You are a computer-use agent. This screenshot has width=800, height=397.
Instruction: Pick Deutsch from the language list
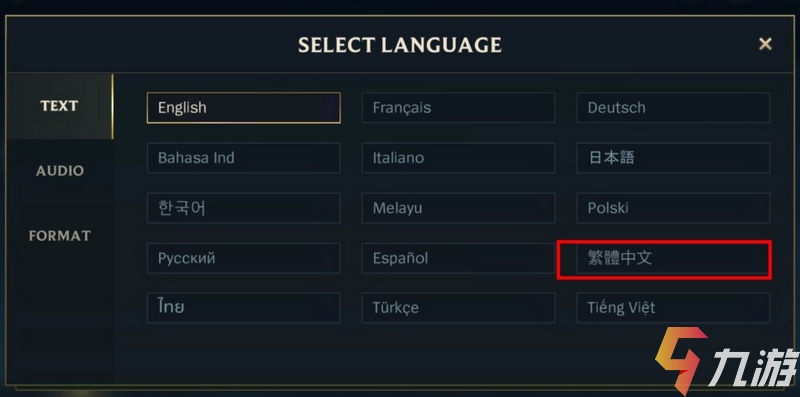pyautogui.click(x=673, y=108)
